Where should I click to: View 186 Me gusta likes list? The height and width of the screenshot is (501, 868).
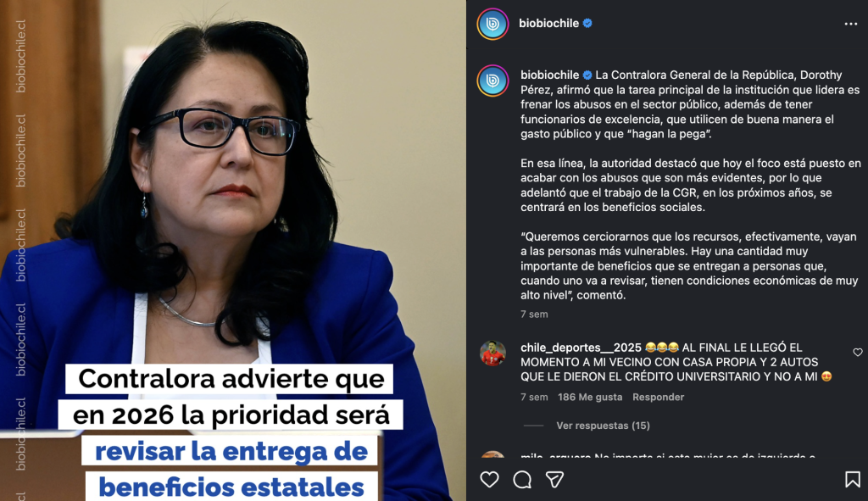point(590,397)
